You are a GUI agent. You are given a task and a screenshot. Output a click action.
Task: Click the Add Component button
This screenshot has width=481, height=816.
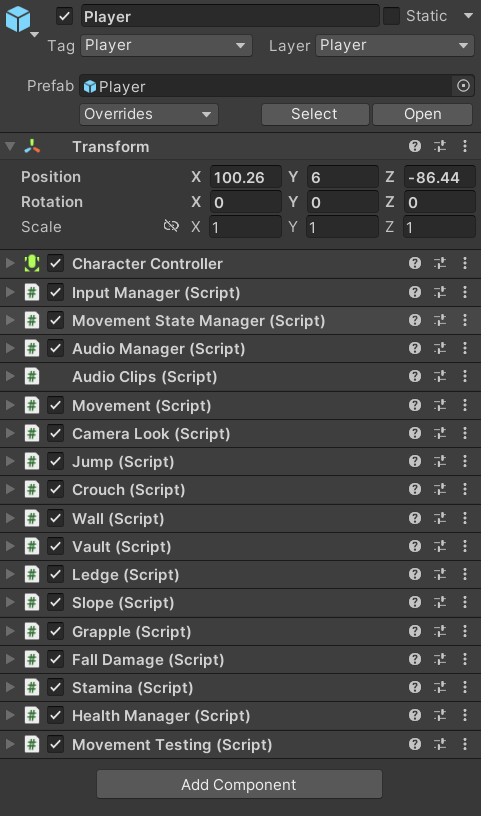tap(239, 784)
